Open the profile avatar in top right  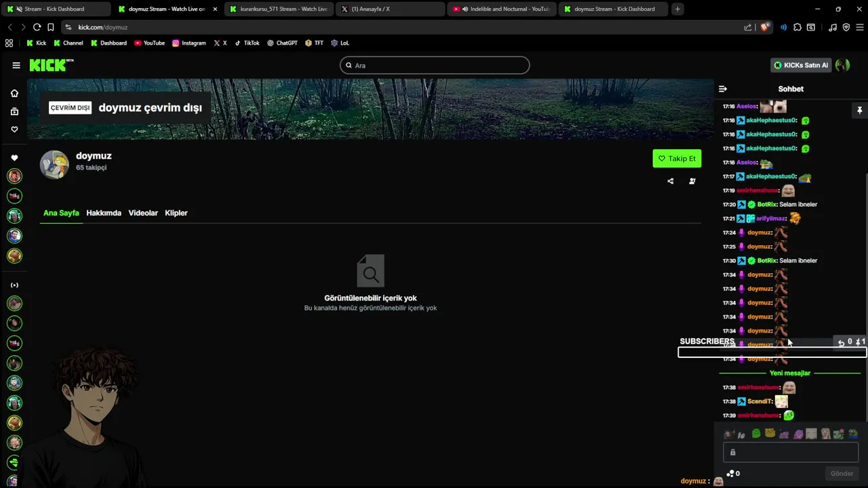click(x=843, y=65)
